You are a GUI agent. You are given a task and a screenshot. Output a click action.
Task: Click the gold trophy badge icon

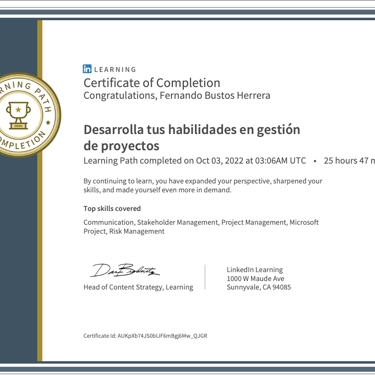18,115
